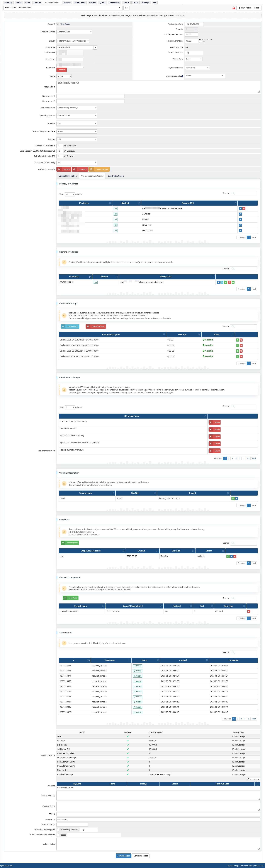Click the red icon beside New Addon
The height and width of the screenshot is (868, 265).
(234, 8)
